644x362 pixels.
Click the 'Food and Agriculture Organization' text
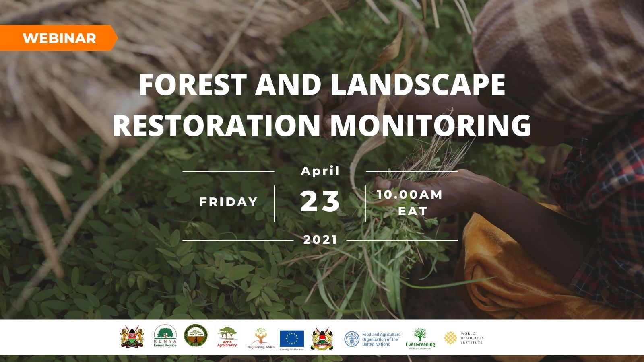point(381,339)
